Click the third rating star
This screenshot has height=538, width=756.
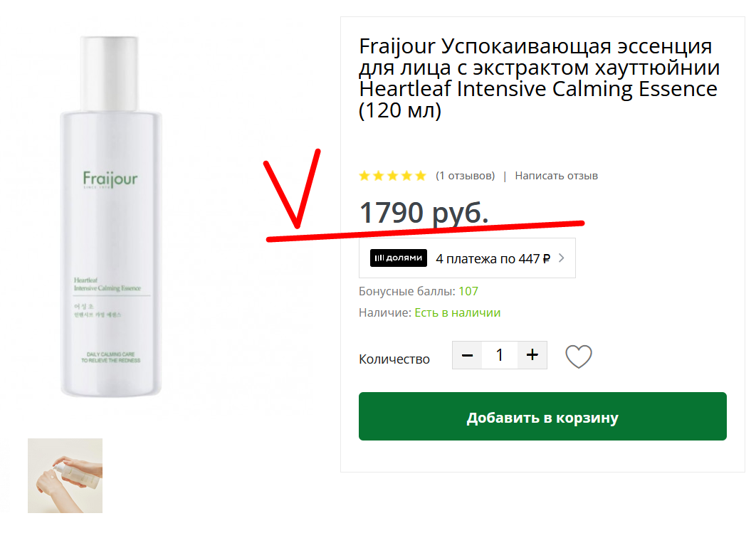coord(392,176)
